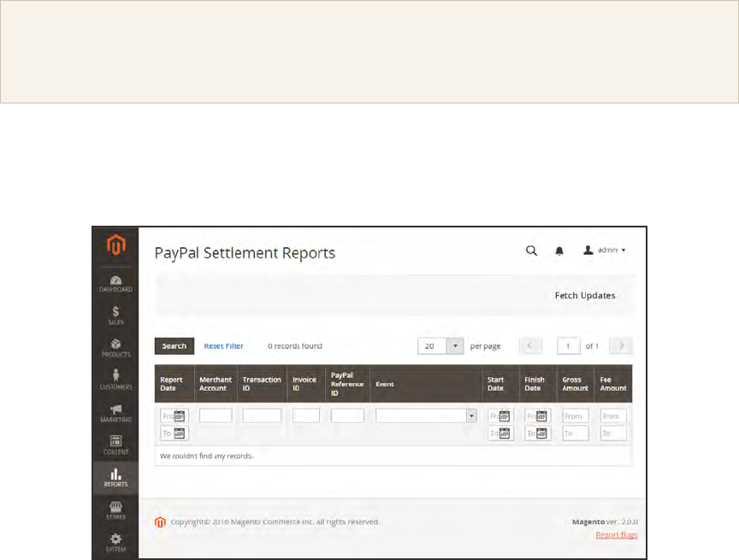The width and height of the screenshot is (739, 560).
Task: Open the Sales sidebar menu
Action: 115,315
